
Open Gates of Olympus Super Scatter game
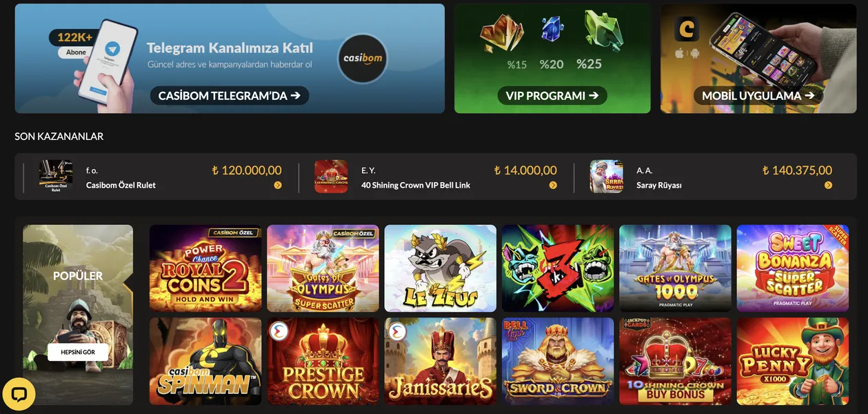click(323, 268)
